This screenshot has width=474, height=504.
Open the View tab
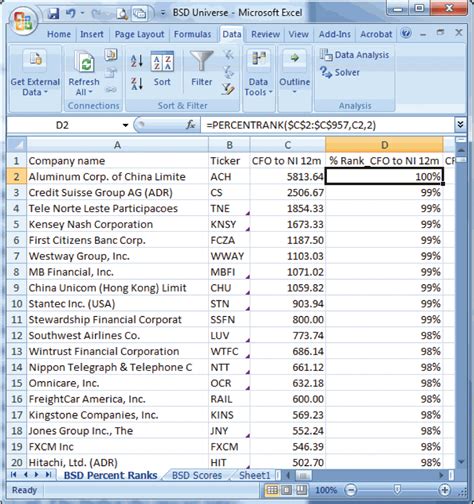[298, 34]
